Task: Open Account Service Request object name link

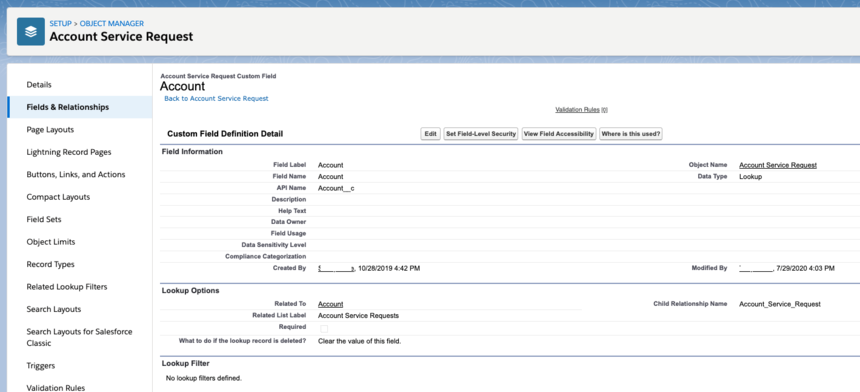Action: [x=778, y=165]
